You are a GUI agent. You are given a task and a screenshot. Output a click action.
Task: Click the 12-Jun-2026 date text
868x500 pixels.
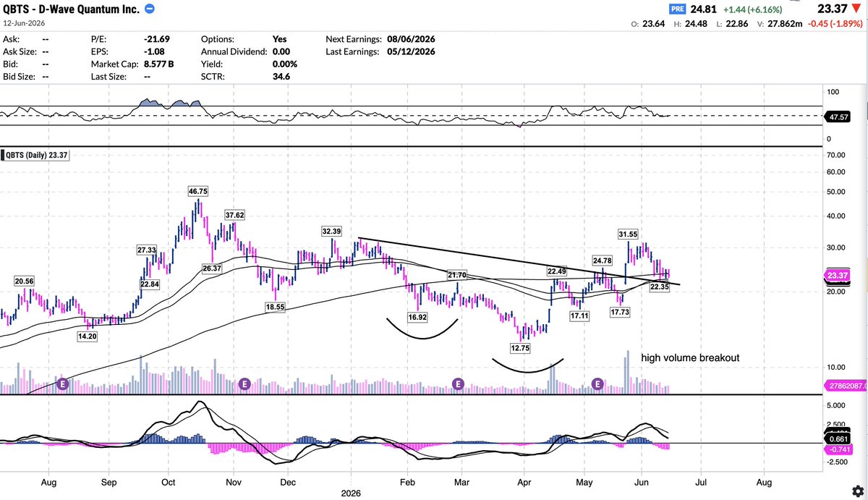click(x=25, y=23)
